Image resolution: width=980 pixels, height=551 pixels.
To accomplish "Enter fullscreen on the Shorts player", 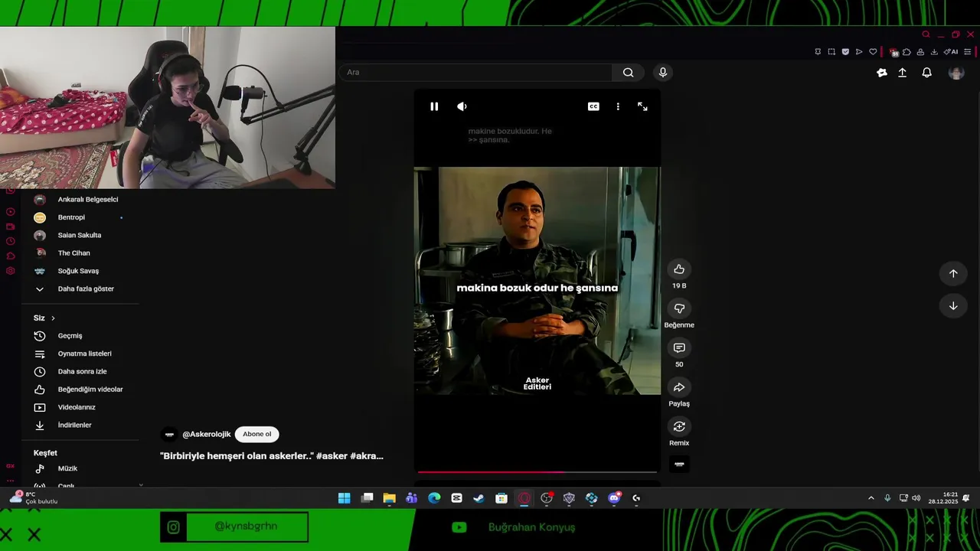I will click(642, 106).
